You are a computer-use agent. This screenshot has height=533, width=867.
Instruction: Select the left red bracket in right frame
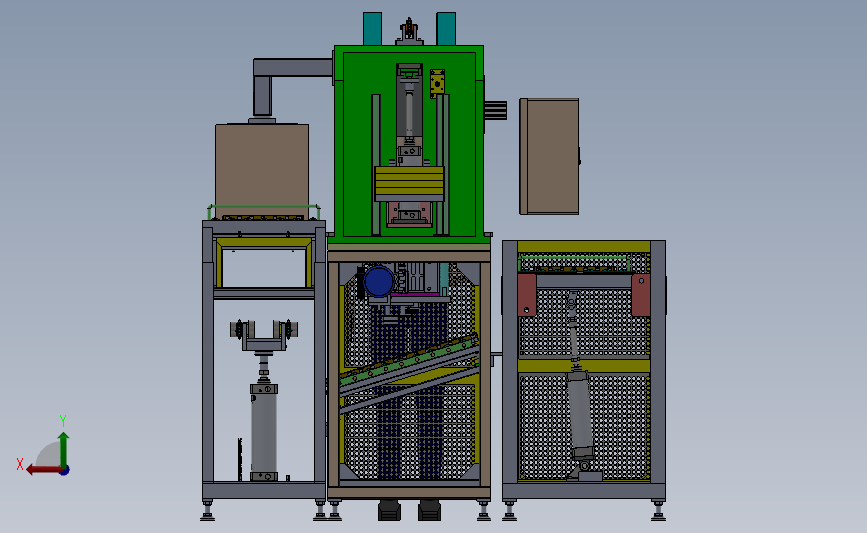527,295
